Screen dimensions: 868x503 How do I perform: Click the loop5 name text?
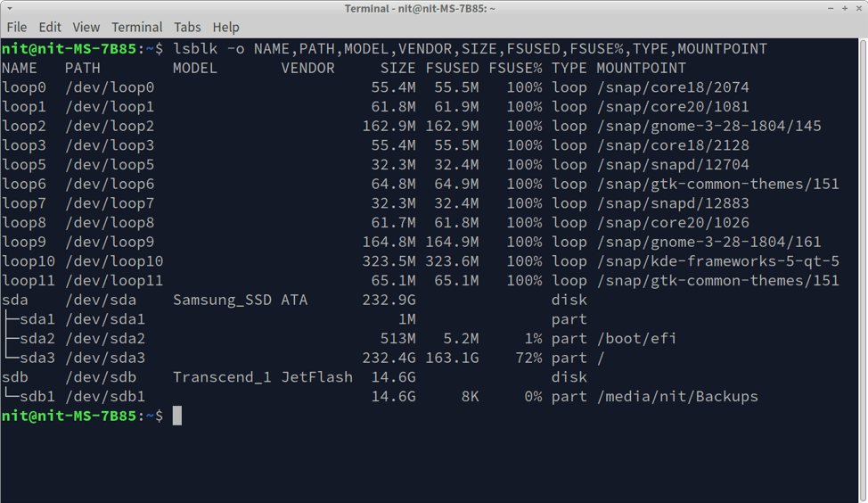(x=24, y=165)
